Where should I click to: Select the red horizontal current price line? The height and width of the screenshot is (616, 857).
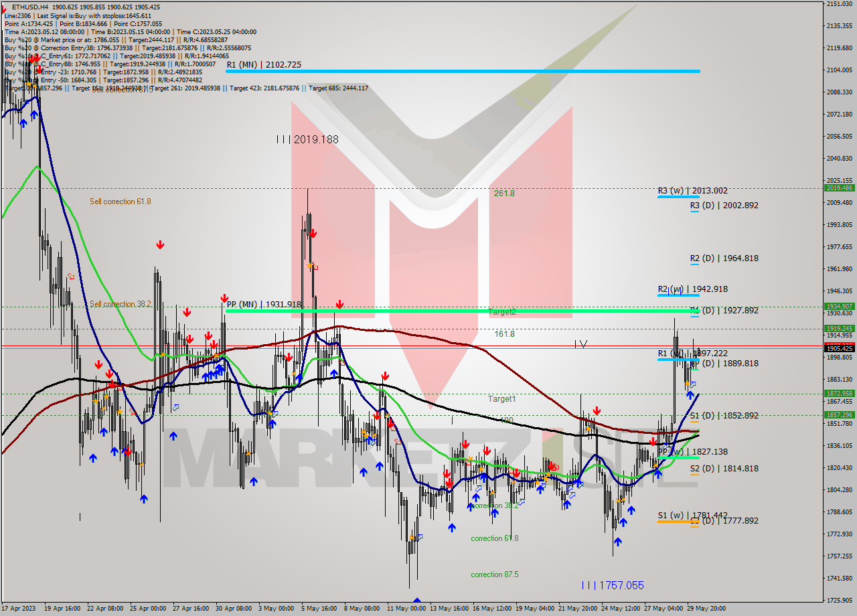411,346
